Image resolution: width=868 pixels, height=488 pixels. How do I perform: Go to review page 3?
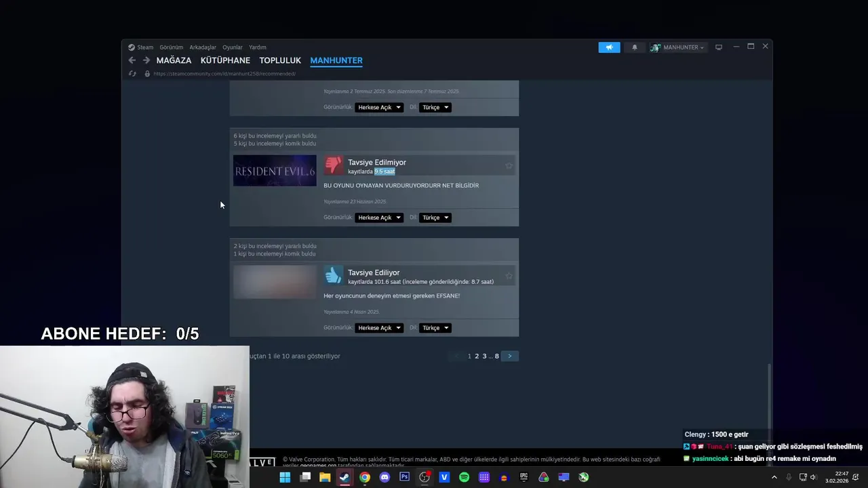coord(484,357)
